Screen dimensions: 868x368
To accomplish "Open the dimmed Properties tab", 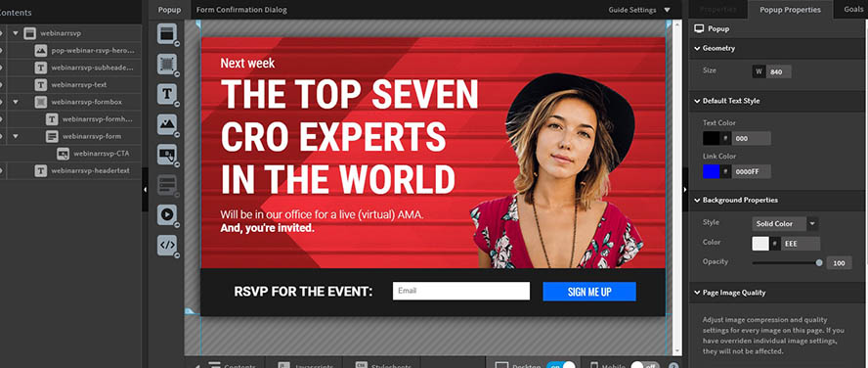I will pyautogui.click(x=718, y=10).
